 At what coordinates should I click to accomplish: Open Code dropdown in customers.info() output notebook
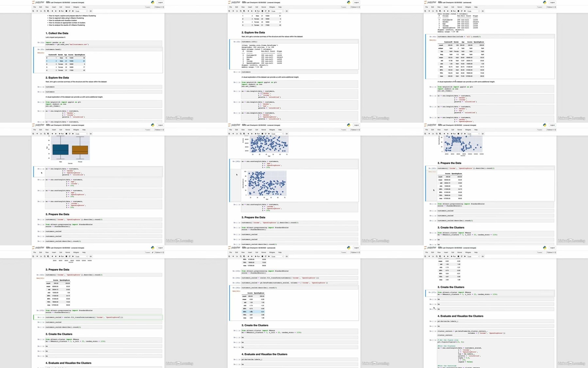(278, 11)
